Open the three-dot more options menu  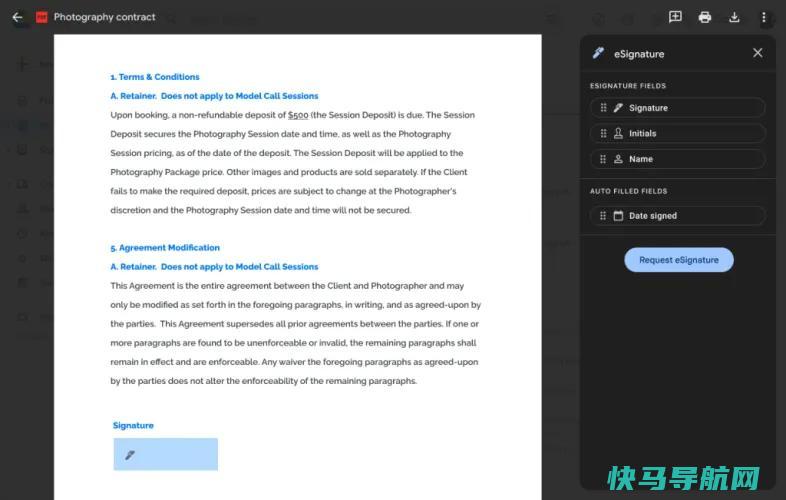[763, 17]
